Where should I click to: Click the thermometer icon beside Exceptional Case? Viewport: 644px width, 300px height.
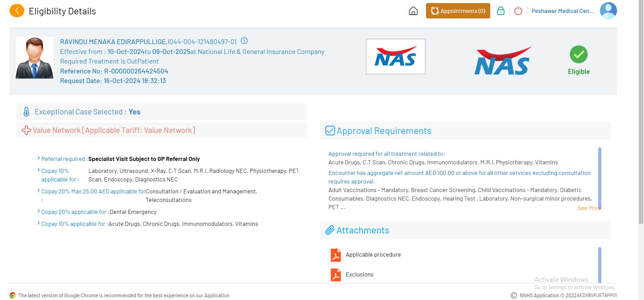[x=26, y=112]
